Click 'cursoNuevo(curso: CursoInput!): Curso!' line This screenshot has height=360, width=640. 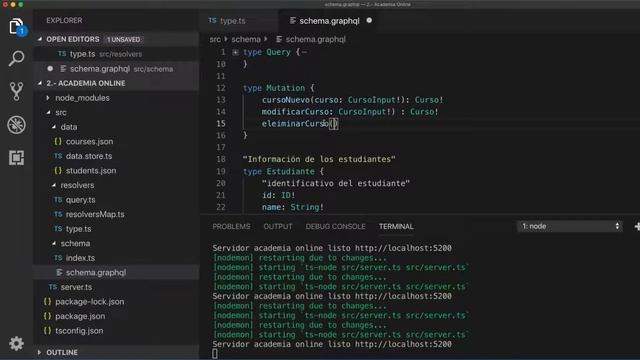click(352, 100)
